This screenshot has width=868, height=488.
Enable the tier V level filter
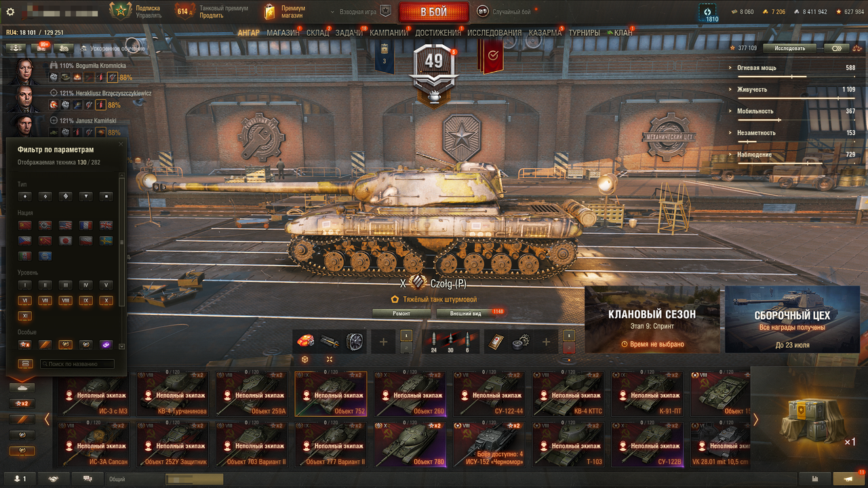pyautogui.click(x=106, y=285)
